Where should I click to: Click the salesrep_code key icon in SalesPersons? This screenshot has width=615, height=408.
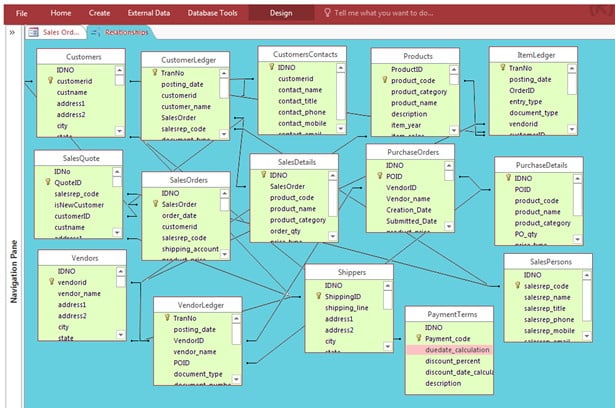click(518, 285)
